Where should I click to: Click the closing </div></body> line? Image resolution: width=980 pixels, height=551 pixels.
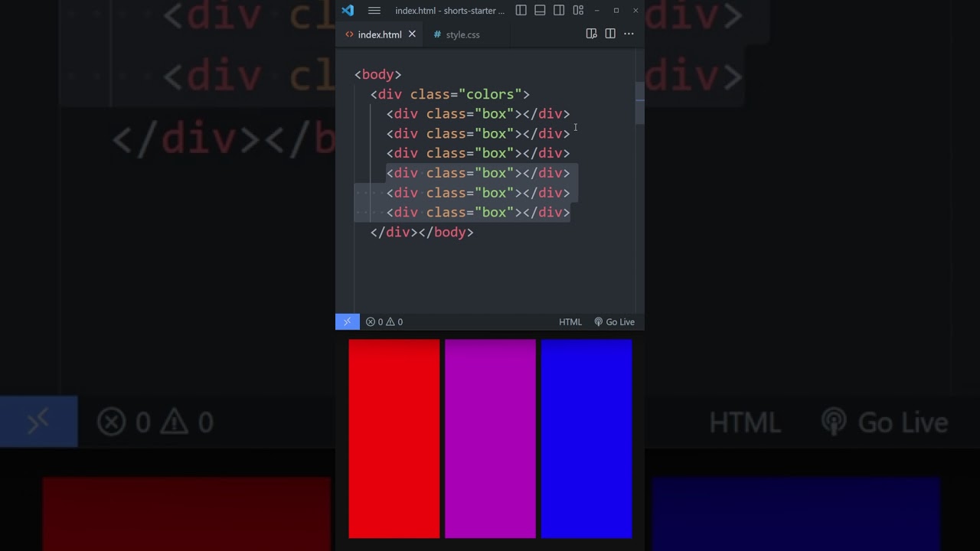422,232
